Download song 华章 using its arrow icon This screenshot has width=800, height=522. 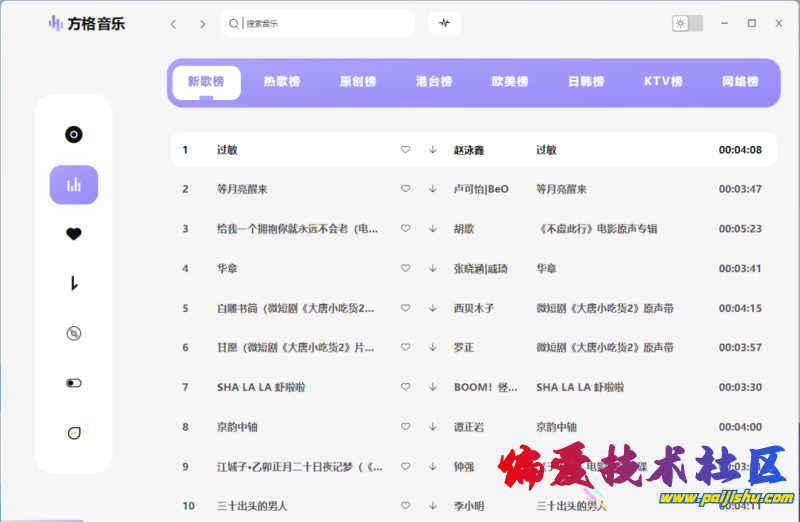(432, 268)
